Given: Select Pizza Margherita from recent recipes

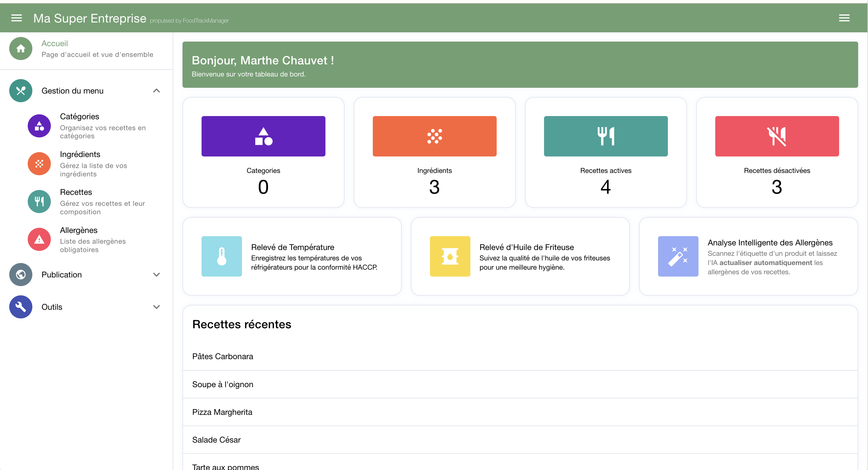Looking at the screenshot, I should 222,412.
